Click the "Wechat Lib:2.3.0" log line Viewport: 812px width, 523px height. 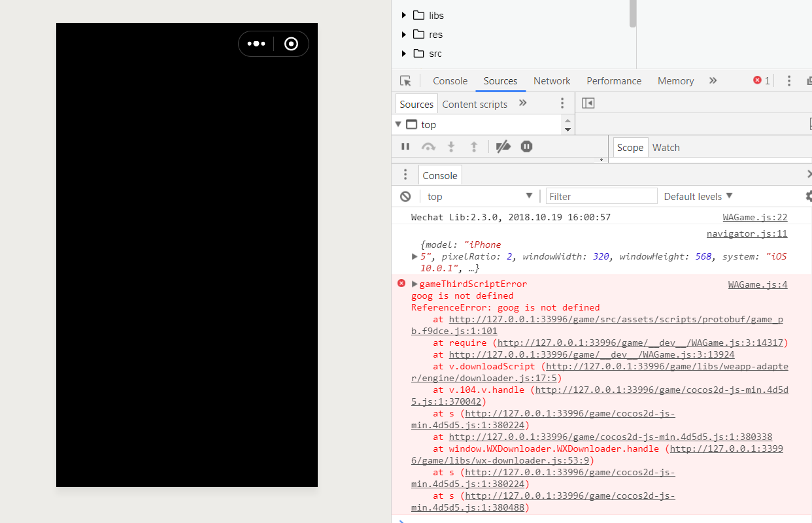[x=511, y=217]
